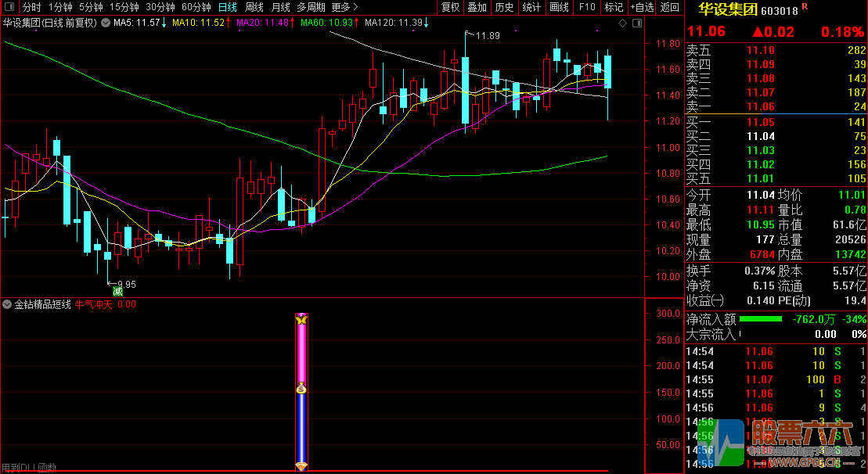Open the MA indicator settings round dropdown
Screen dimensions: 868x474
pos(105,23)
